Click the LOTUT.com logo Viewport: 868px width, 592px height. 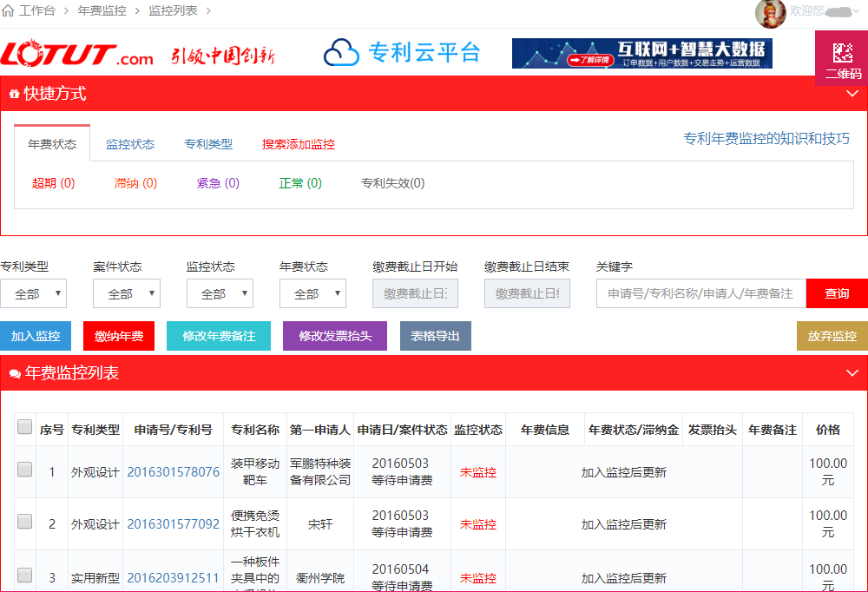click(77, 54)
